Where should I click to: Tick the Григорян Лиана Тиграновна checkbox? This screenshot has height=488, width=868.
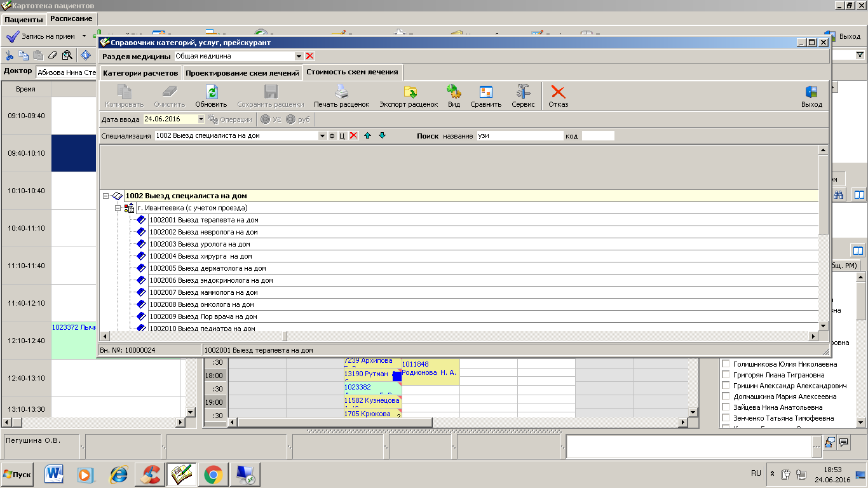(726, 375)
